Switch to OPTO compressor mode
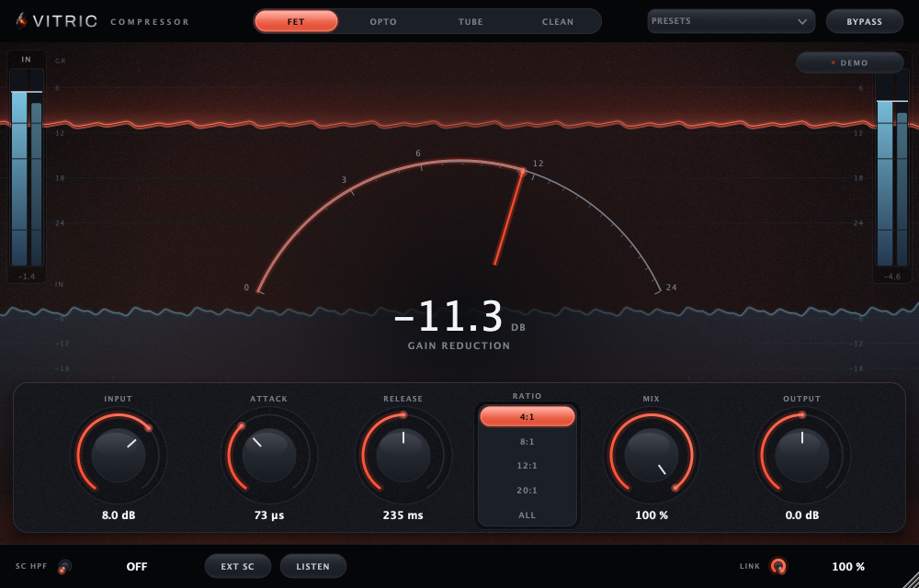 [x=383, y=22]
